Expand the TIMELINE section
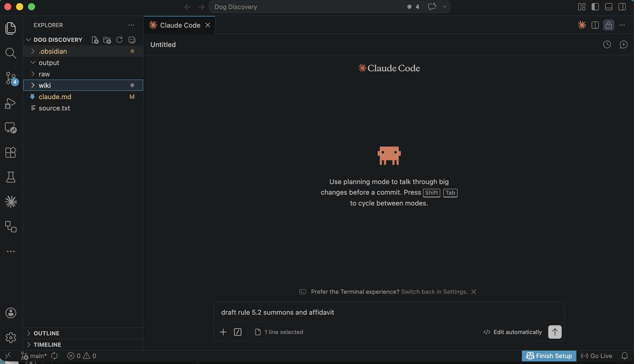The image size is (634, 364). (83, 345)
